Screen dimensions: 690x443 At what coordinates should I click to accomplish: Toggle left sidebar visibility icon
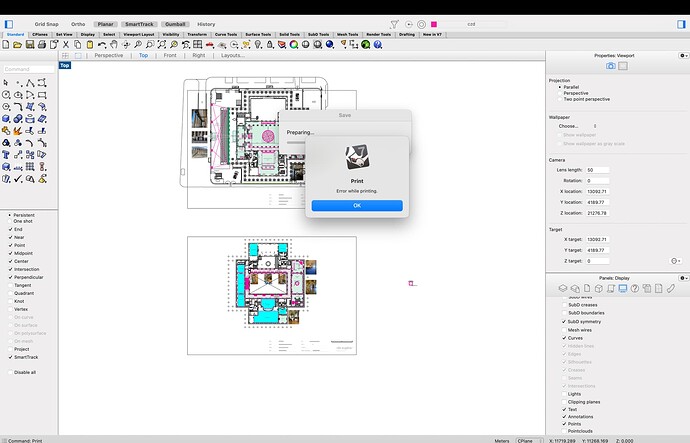9,24
